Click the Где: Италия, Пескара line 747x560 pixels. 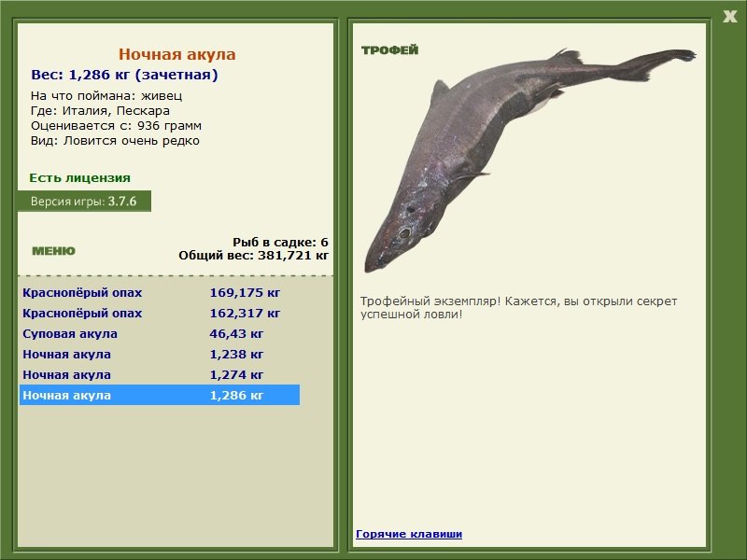click(100, 110)
